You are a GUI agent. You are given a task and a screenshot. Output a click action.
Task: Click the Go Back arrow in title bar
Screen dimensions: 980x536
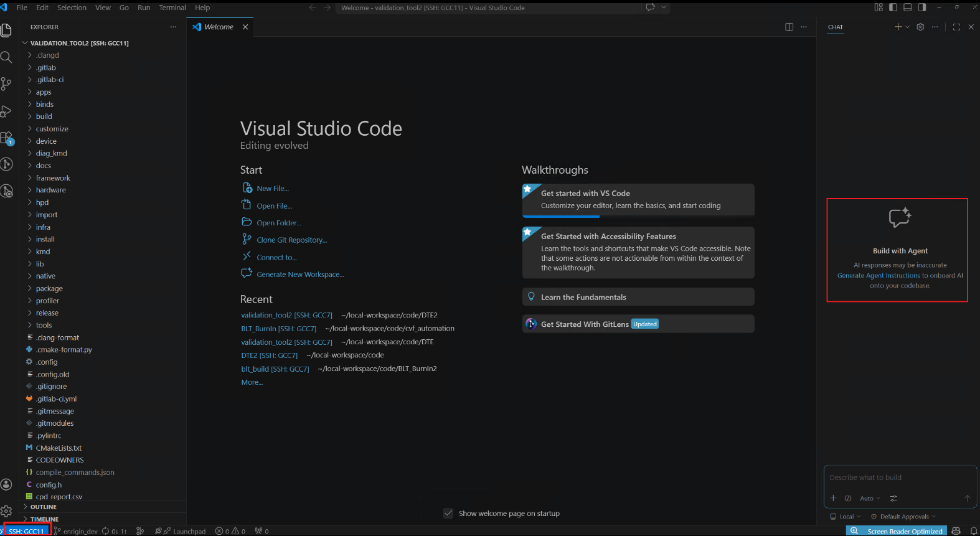(313, 7)
